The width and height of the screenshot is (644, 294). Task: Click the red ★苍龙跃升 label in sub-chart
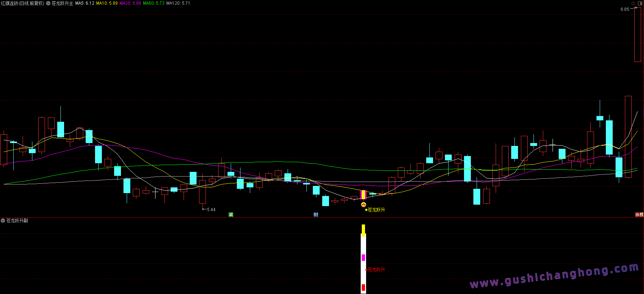375,269
